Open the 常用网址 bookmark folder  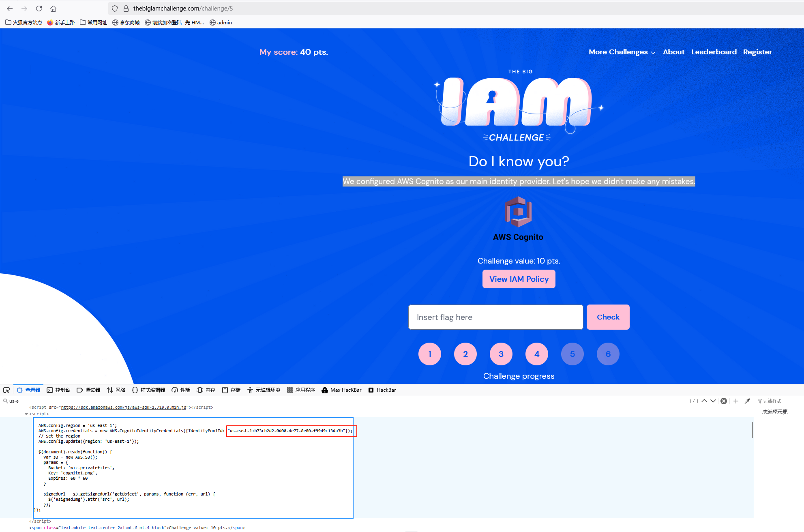click(94, 22)
